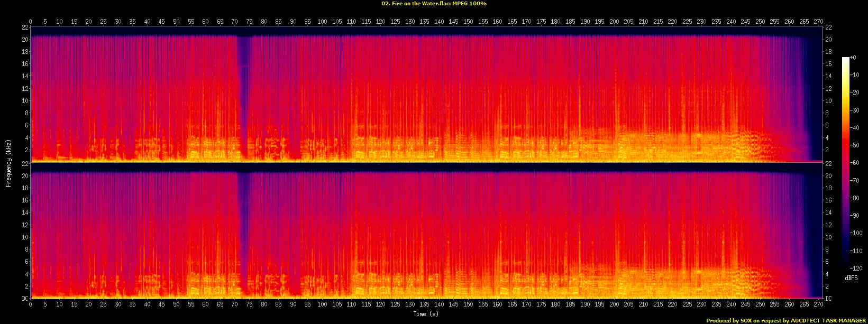
Task: Click the 100 second mark on top time axis
Action: 322,22
